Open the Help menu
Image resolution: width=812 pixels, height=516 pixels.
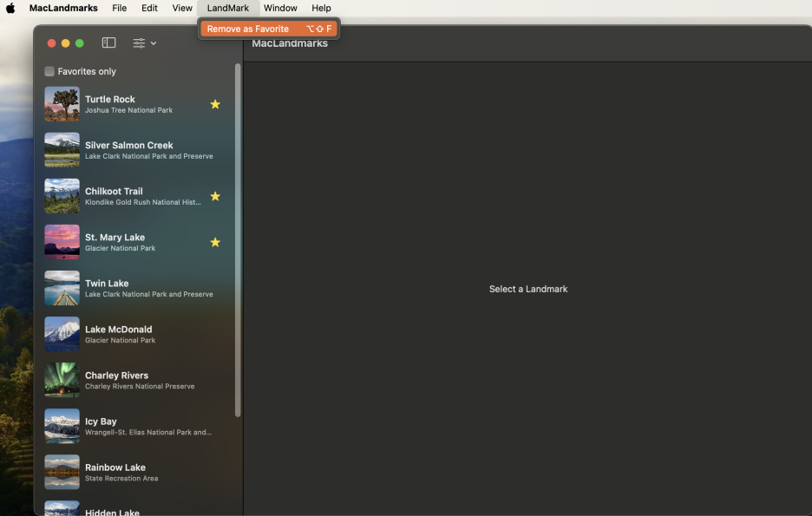321,8
